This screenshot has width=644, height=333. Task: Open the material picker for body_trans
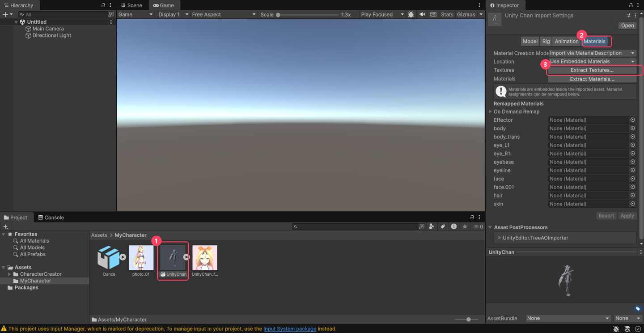tap(633, 137)
